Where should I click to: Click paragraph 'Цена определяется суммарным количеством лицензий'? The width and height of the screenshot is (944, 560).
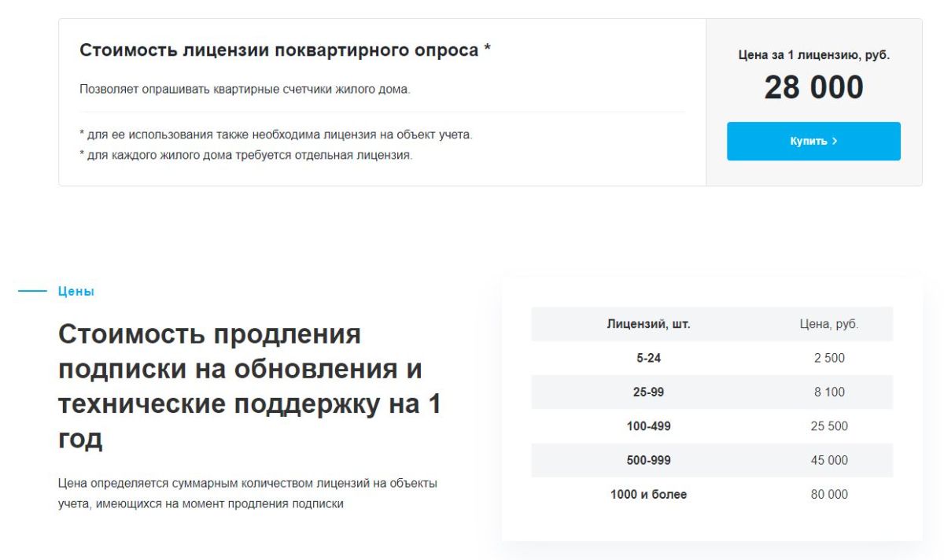click(248, 493)
